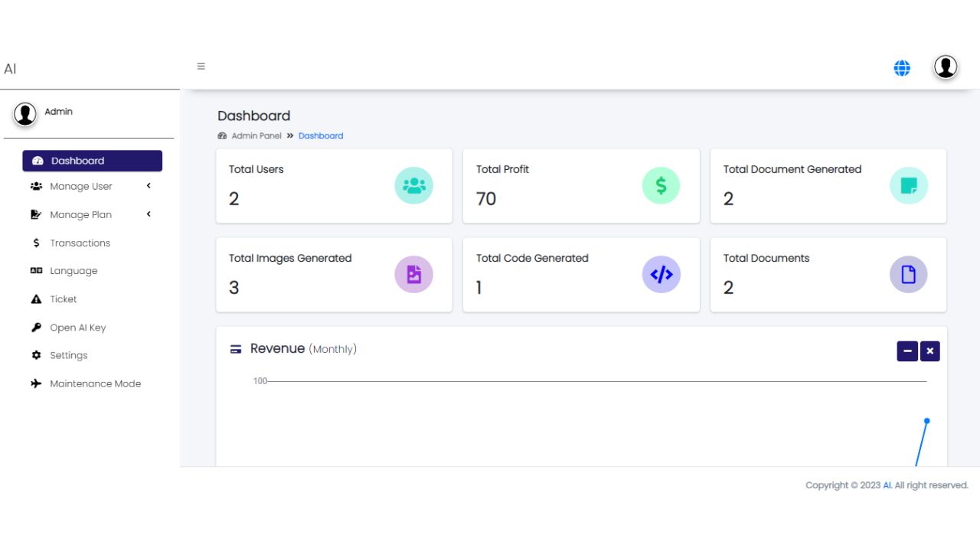Click the Total Document Generated note icon
Viewport: 980px width, 551px height.
(x=908, y=186)
